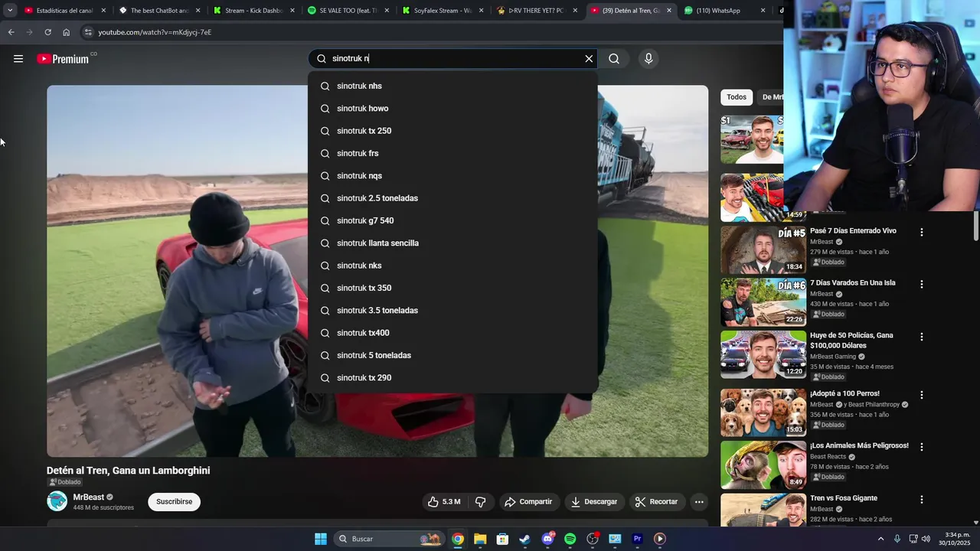Open Premiere Pro from the taskbar
Screen dimensions: 980x551
click(x=637, y=539)
